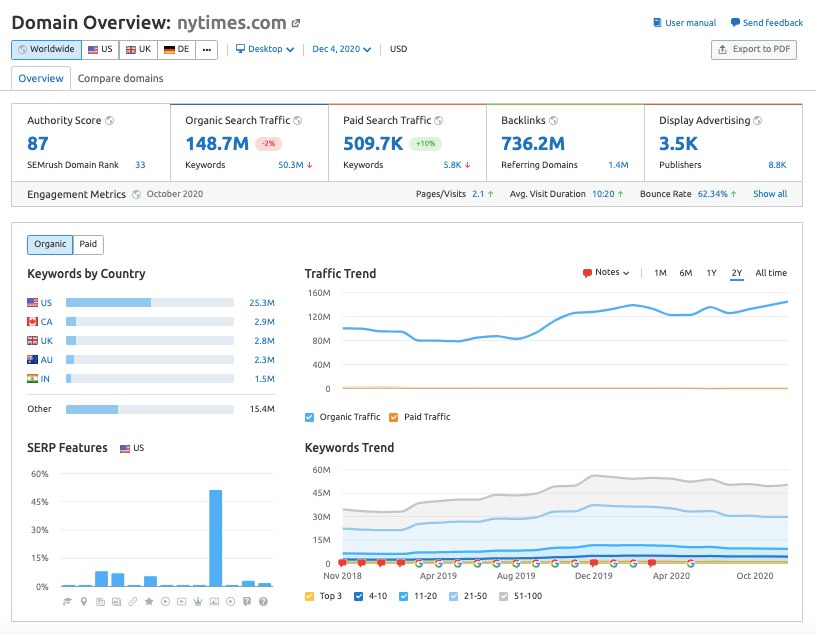The width and height of the screenshot is (816, 635).
Task: Click the US flag in SERP Features header
Action: [x=125, y=449]
